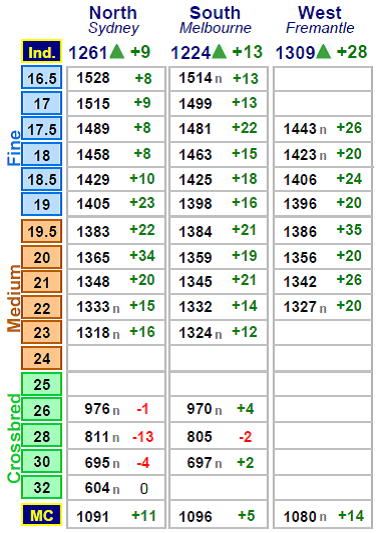Click the green up triangle beside 1224
The height and width of the screenshot is (533, 380).
click(219, 52)
